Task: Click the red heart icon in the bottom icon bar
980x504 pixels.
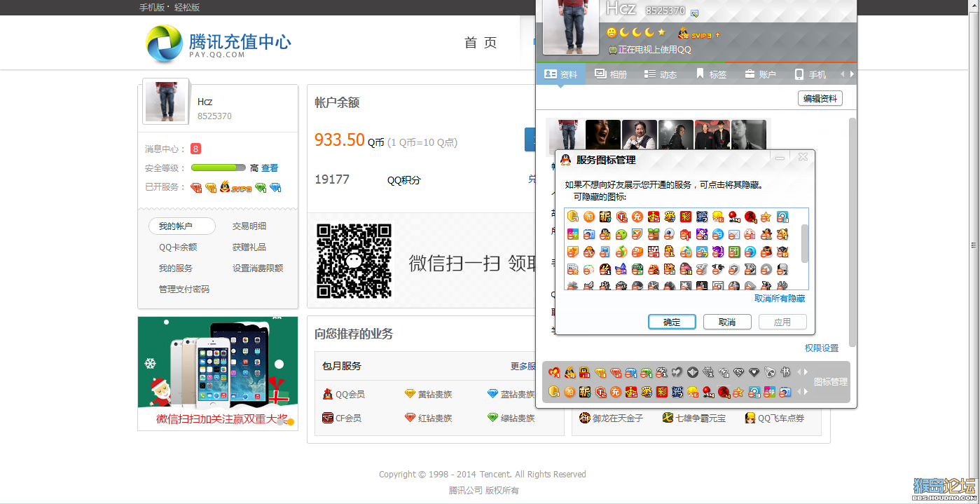Action: (x=554, y=372)
